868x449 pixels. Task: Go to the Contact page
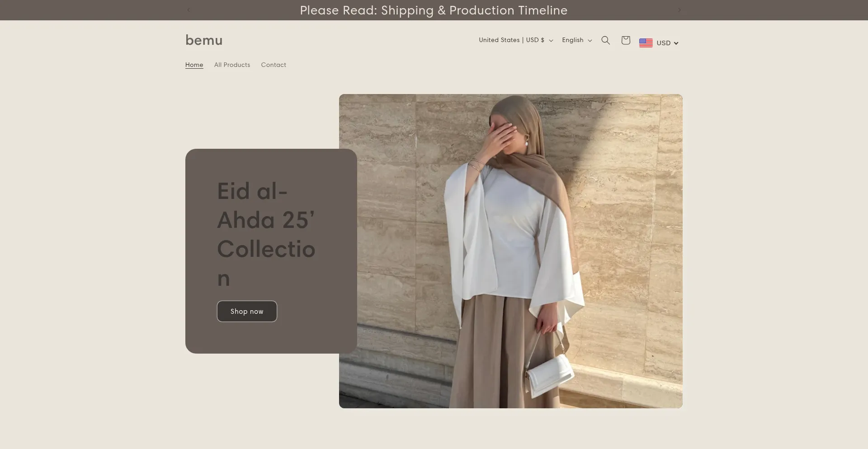click(274, 65)
